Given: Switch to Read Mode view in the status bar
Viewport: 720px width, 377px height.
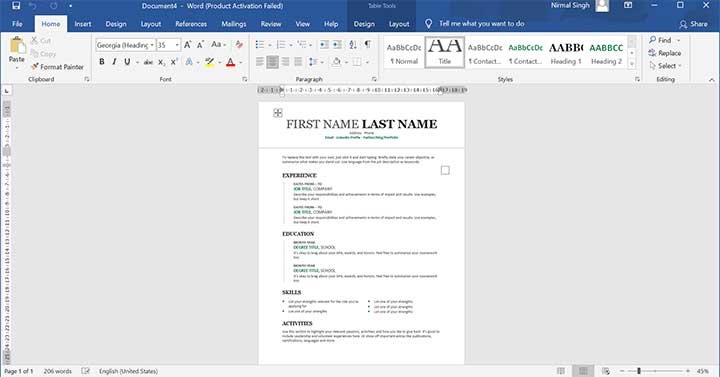Looking at the screenshot, I should coord(561,371).
